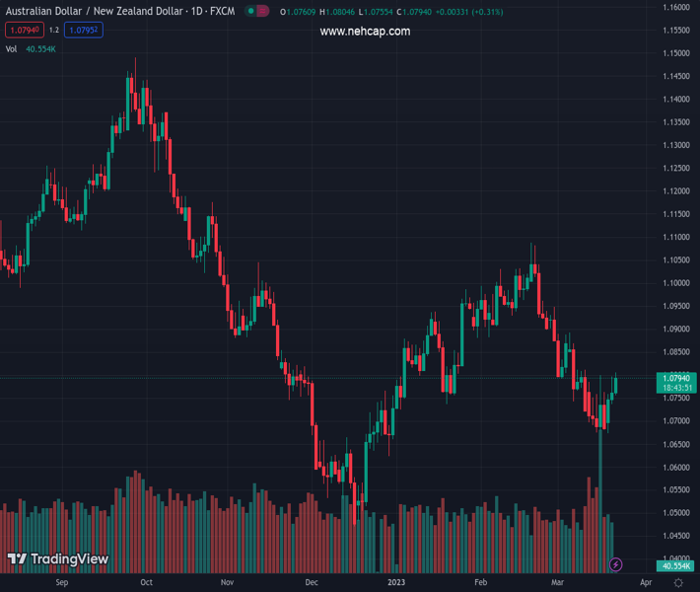The height and width of the screenshot is (592, 700).
Task: Click the TradingView logo
Action: pyautogui.click(x=57, y=559)
